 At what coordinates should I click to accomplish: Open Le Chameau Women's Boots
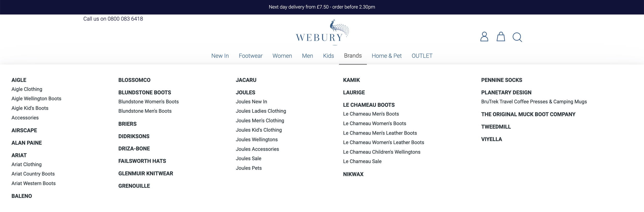[375, 123]
